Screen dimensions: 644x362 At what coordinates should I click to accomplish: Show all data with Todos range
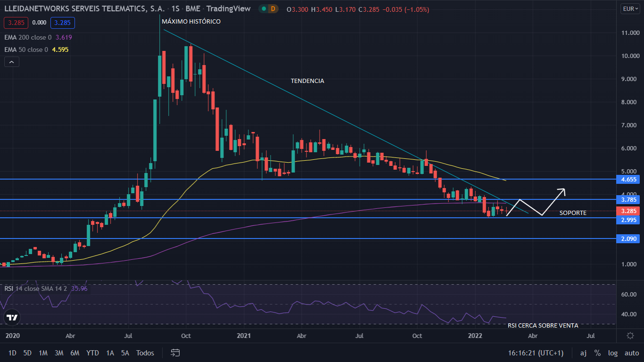[145, 353]
